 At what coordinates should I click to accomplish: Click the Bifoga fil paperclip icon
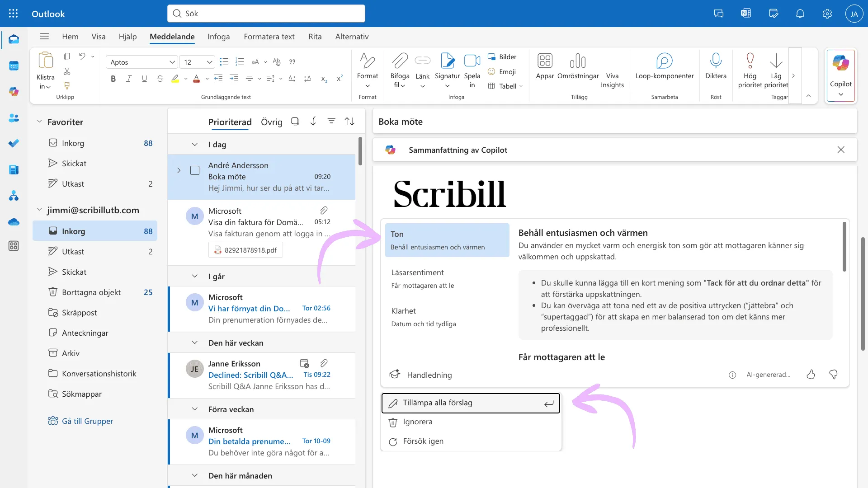click(400, 61)
